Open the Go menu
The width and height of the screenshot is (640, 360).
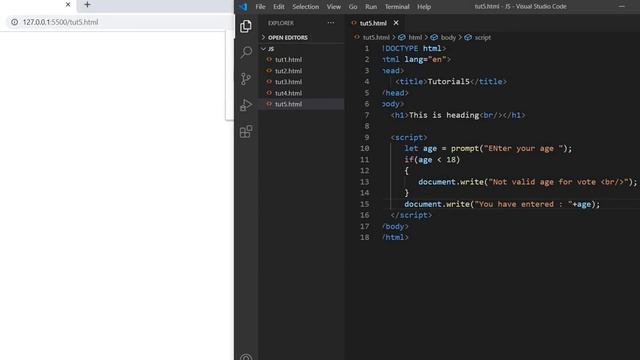pyautogui.click(x=353, y=7)
